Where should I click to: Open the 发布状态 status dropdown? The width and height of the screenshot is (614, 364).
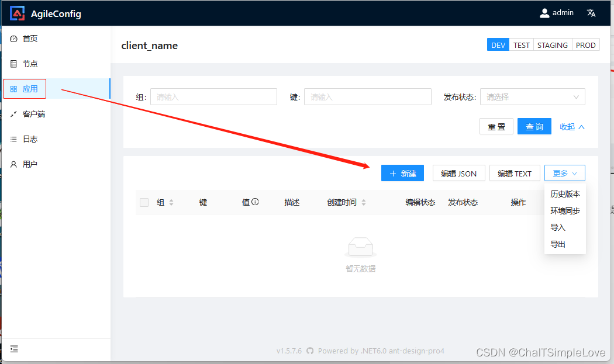(x=532, y=96)
